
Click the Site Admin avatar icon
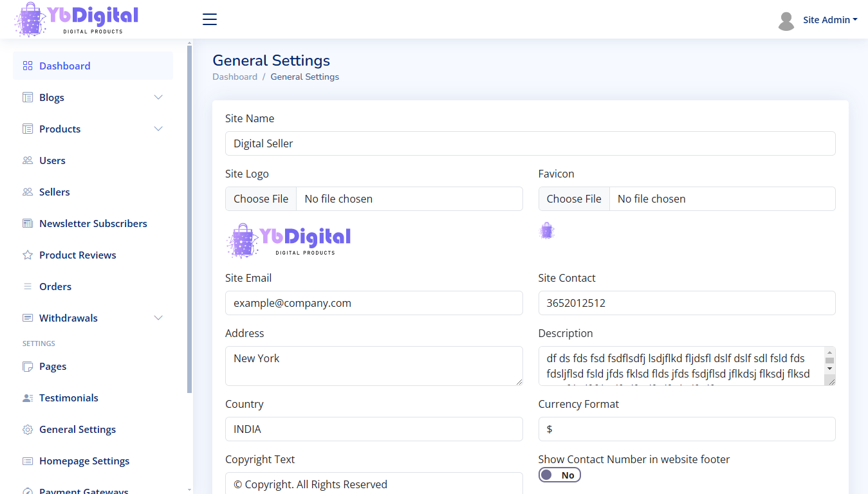786,21
